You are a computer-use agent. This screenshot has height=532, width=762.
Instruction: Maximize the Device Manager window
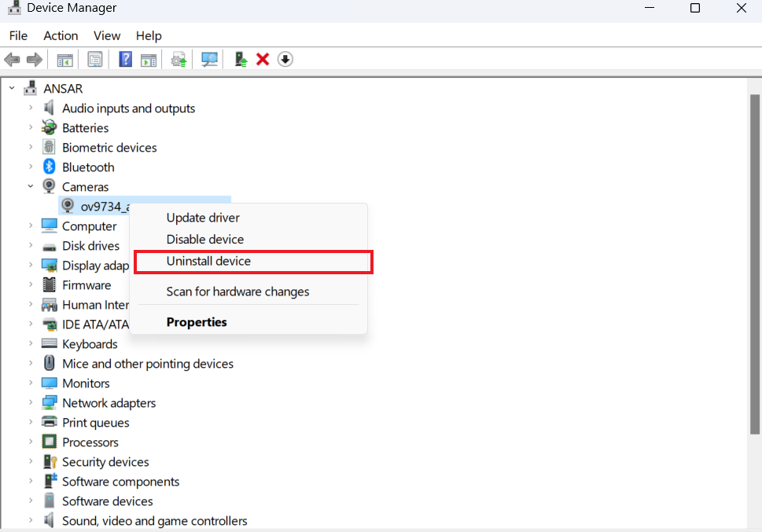(x=695, y=8)
